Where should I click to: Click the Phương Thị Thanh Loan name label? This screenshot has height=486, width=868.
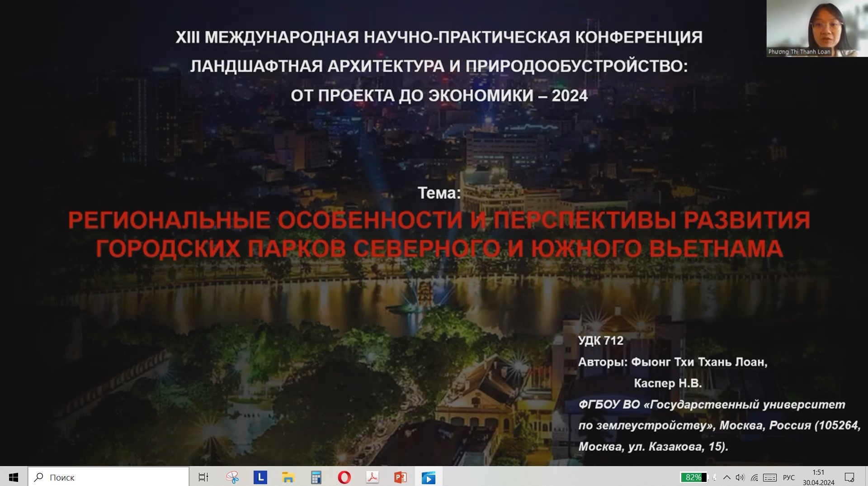point(799,52)
